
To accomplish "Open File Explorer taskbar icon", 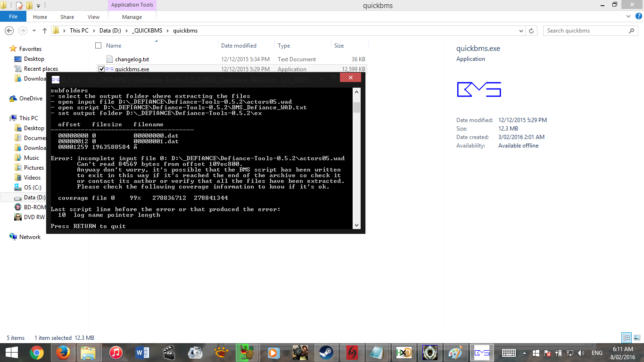I will coord(88,353).
